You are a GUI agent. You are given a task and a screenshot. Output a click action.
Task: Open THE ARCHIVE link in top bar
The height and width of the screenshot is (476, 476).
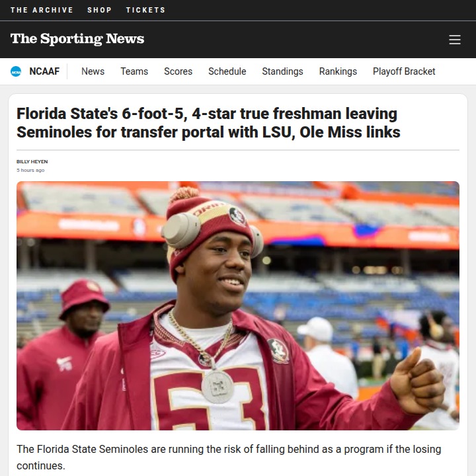42,10
